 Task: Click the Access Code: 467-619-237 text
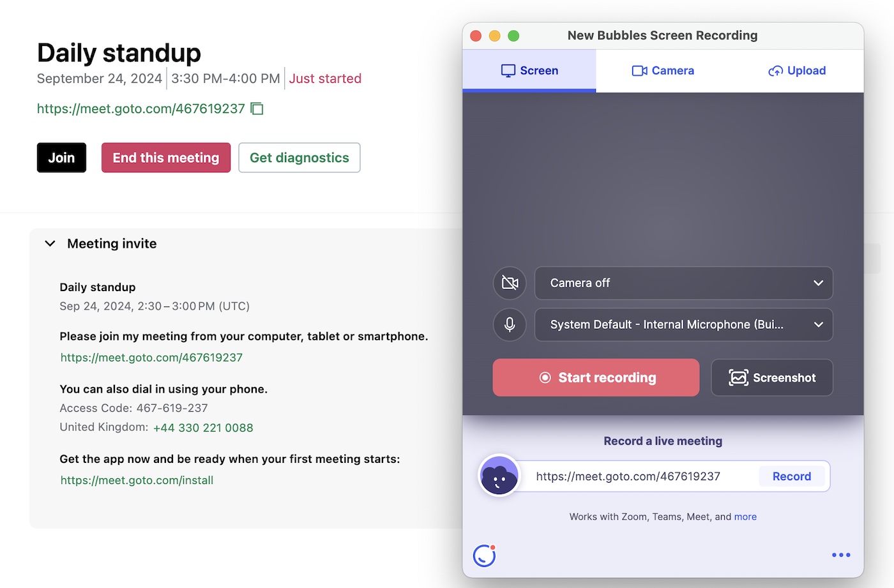click(x=133, y=408)
